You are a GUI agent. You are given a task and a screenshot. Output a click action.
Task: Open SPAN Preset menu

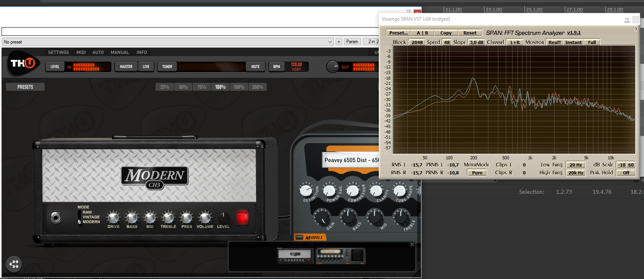click(x=398, y=33)
